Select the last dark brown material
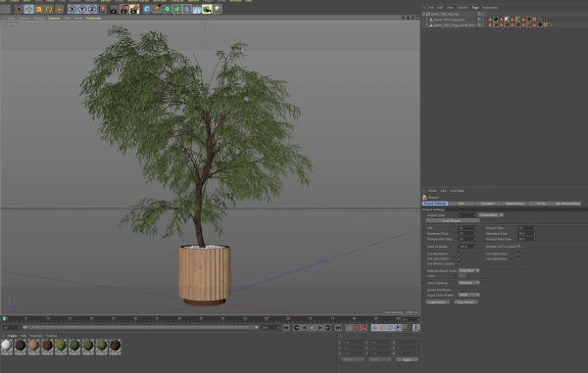 coord(115,346)
